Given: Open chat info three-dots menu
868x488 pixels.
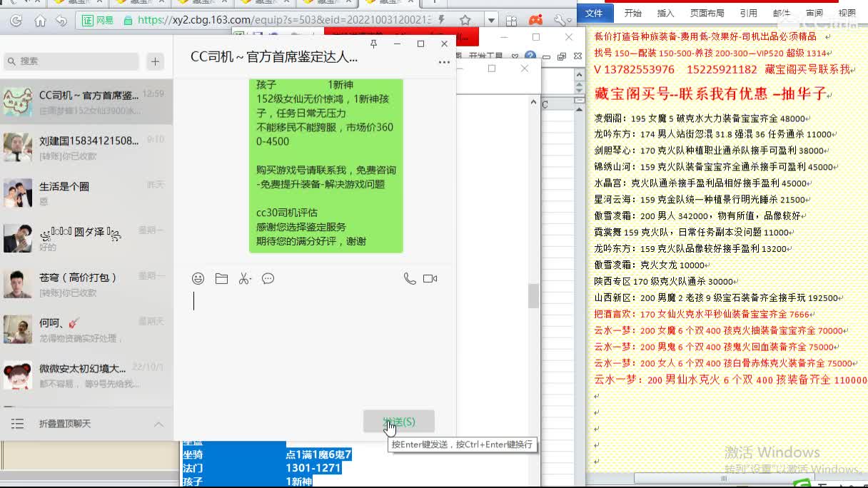Looking at the screenshot, I should click(x=444, y=62).
